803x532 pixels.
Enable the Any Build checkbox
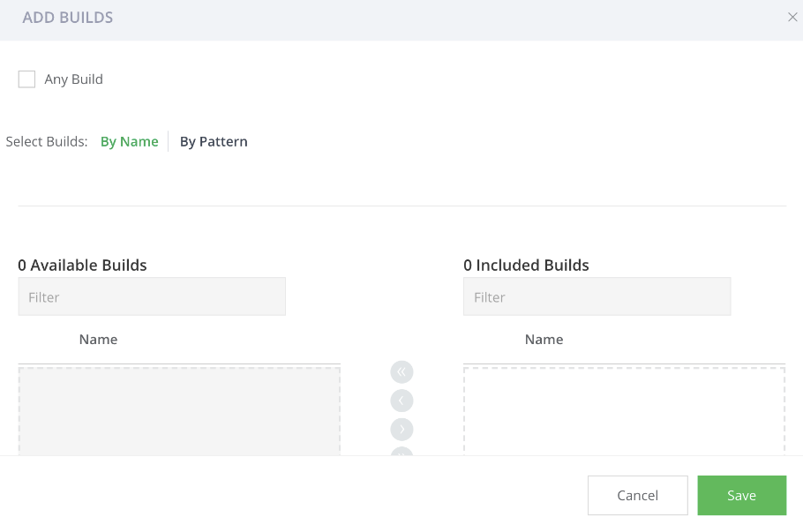(27, 79)
